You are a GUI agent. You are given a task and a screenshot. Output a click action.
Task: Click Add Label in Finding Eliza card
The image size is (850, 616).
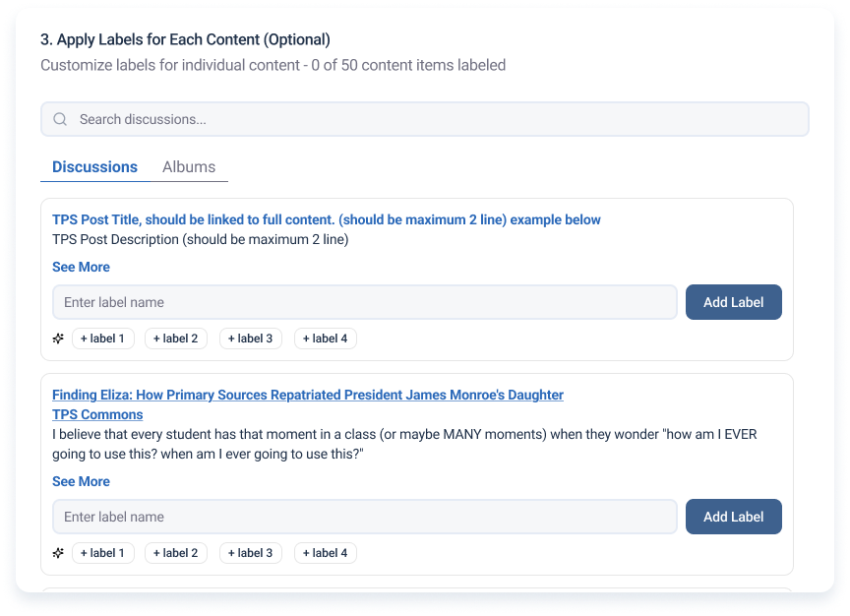pyautogui.click(x=734, y=517)
